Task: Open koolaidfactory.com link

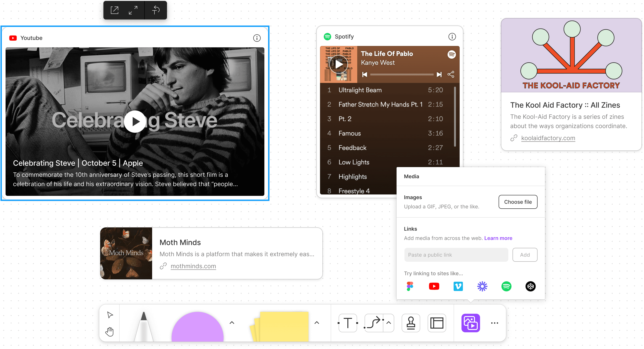Action: click(x=548, y=138)
